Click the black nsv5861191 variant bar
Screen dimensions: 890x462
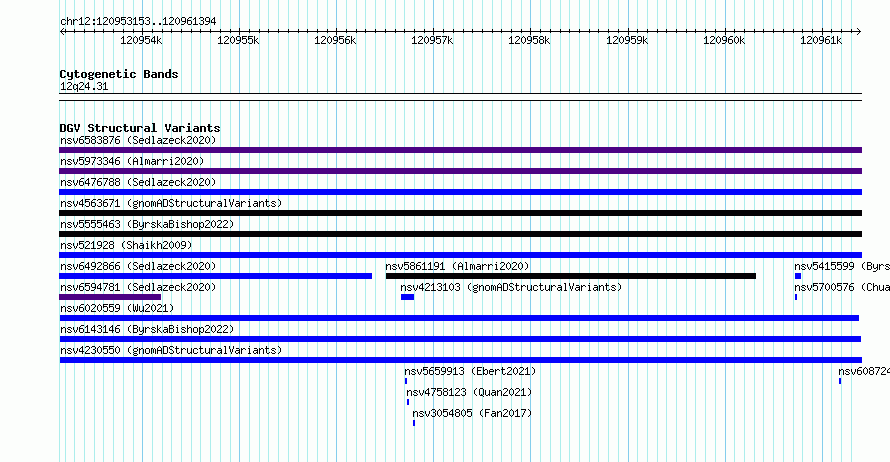tap(571, 276)
